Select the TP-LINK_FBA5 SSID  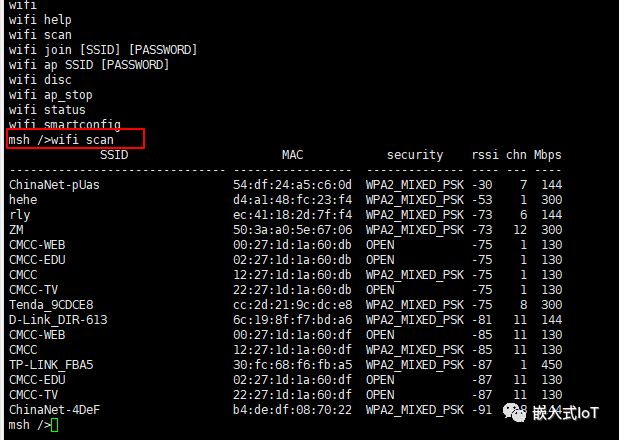click(51, 365)
